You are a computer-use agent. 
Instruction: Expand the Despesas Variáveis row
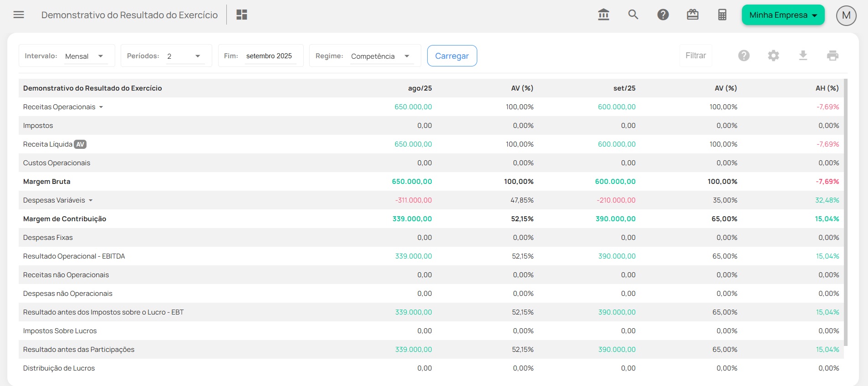91,200
